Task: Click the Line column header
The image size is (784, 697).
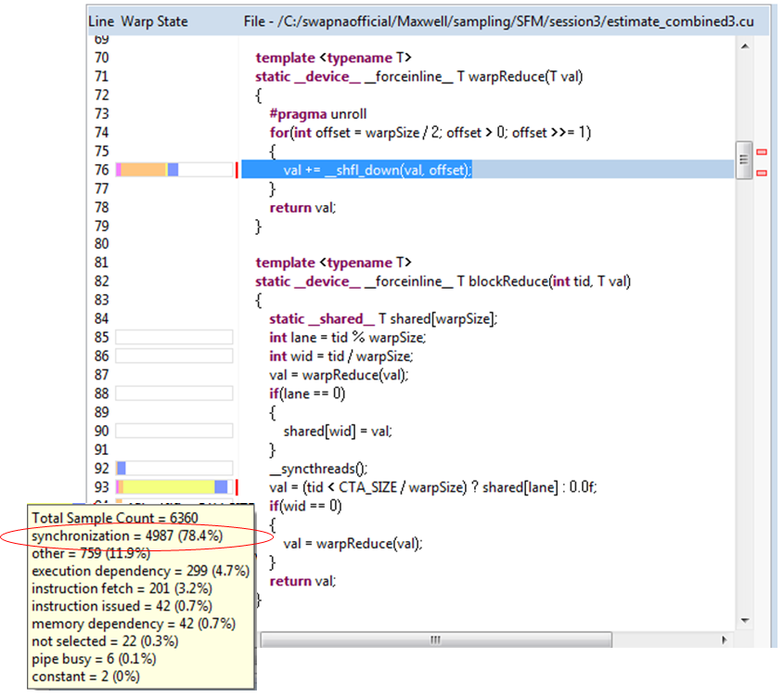Action: point(101,21)
